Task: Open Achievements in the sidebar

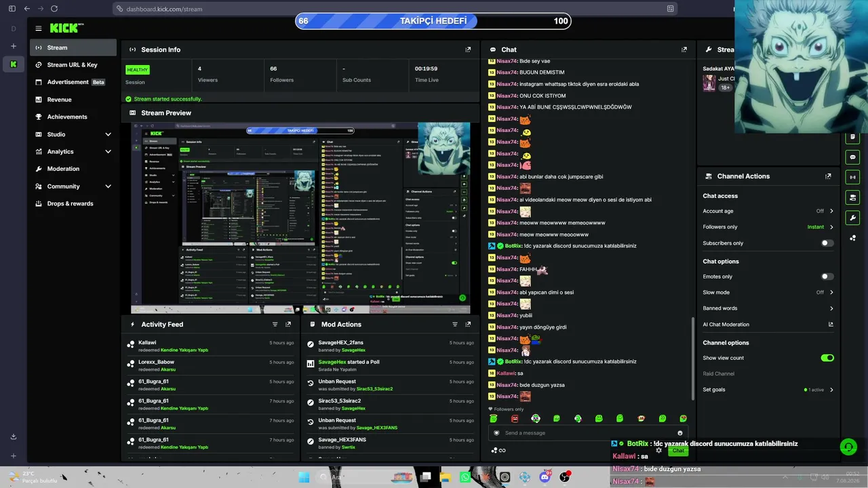Action: click(x=73, y=117)
